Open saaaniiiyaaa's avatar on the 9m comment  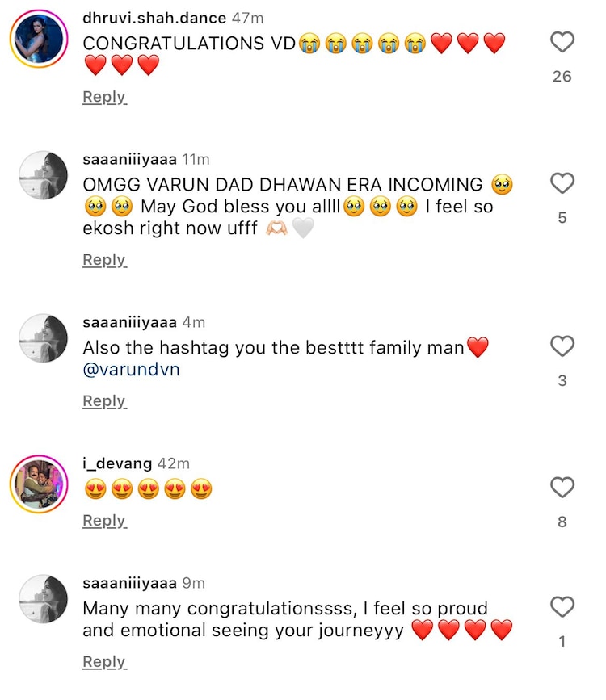[43, 599]
